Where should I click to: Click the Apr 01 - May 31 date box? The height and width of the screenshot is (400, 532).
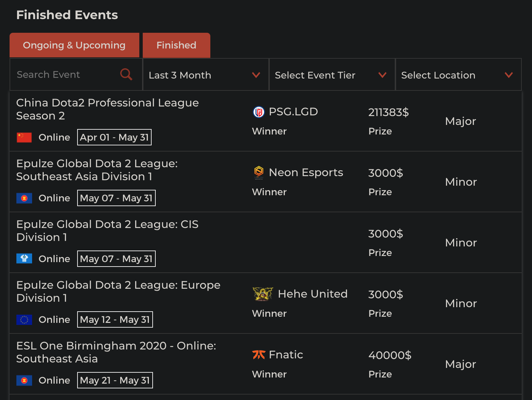pos(114,137)
